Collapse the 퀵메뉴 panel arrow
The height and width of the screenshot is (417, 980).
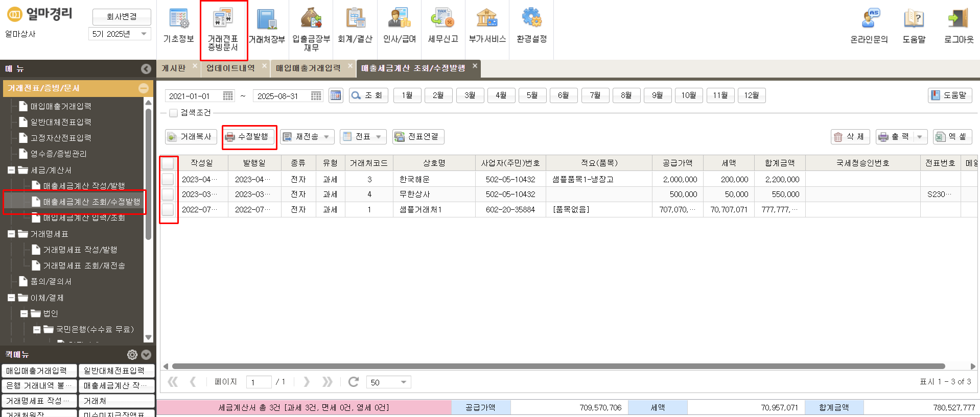click(146, 355)
